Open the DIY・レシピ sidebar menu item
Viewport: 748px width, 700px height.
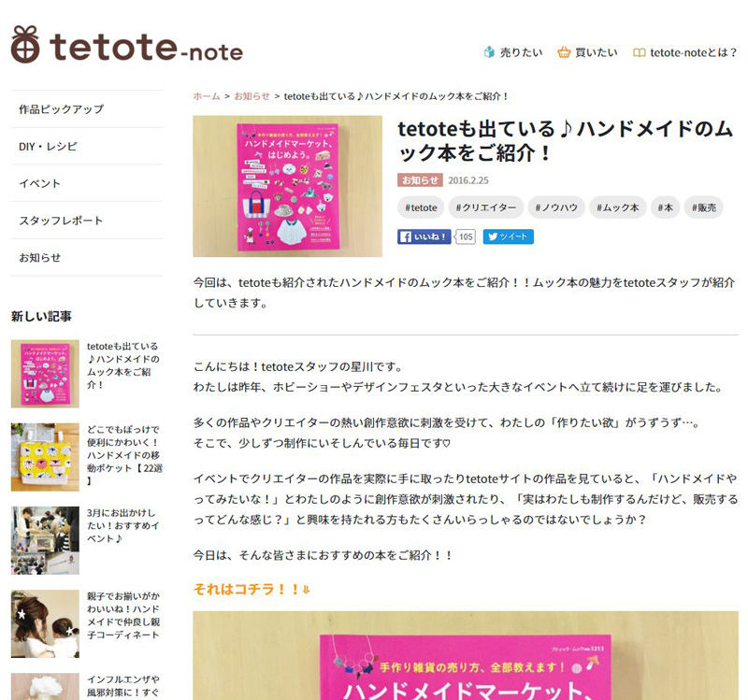pos(87,147)
